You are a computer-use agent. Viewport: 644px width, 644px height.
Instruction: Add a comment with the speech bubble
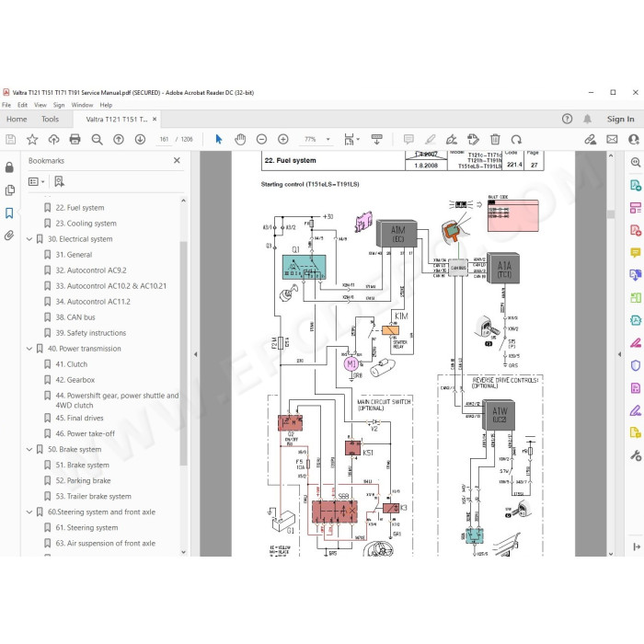point(408,140)
